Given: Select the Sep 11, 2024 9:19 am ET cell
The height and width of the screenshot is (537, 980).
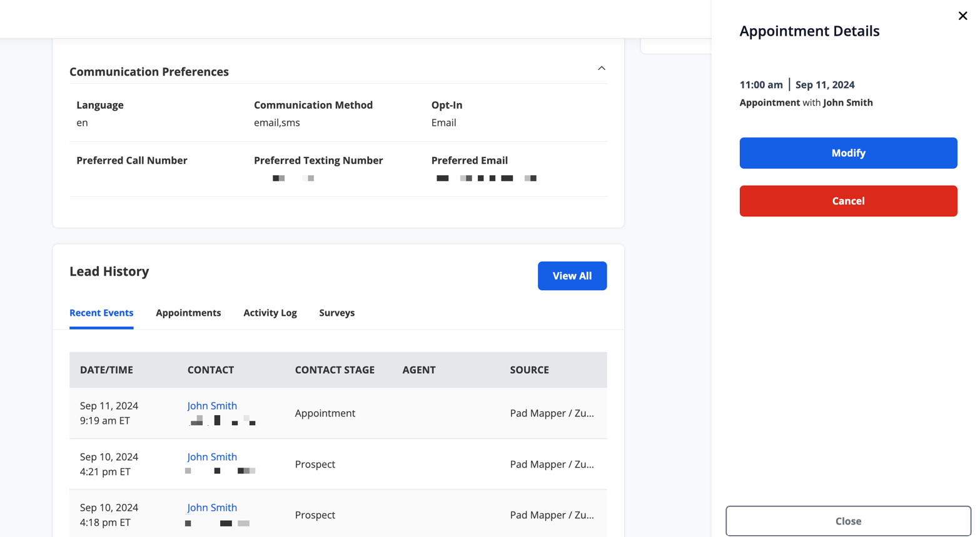Looking at the screenshot, I should click(x=109, y=413).
